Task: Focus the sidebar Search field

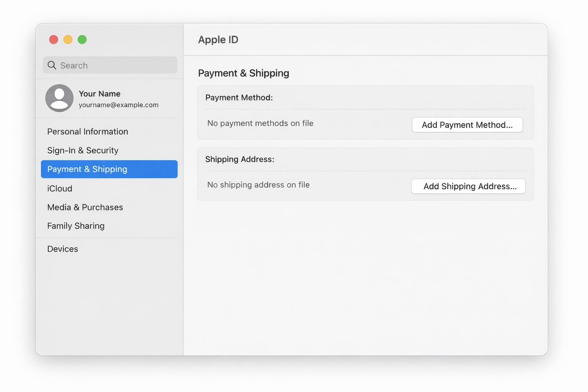Action: click(110, 65)
